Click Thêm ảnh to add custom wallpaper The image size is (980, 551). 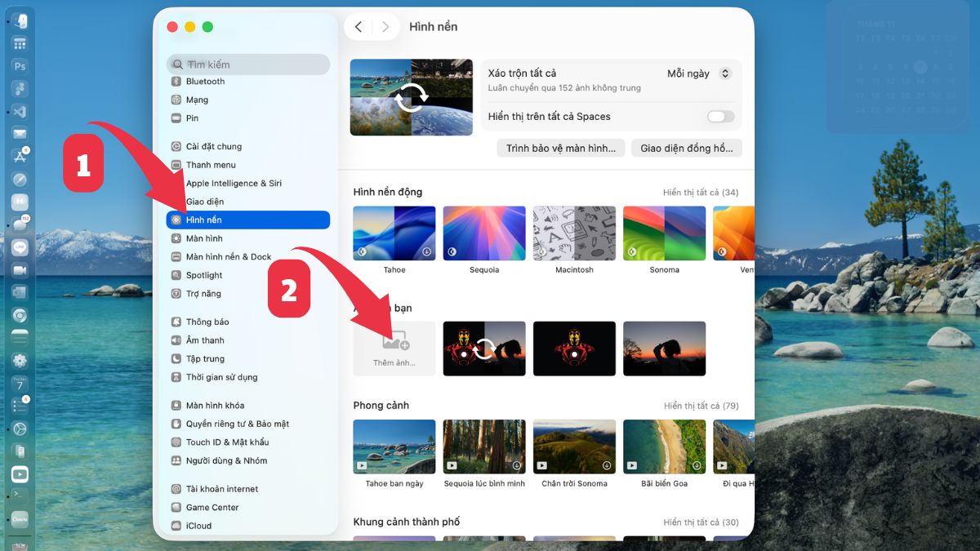(x=394, y=349)
